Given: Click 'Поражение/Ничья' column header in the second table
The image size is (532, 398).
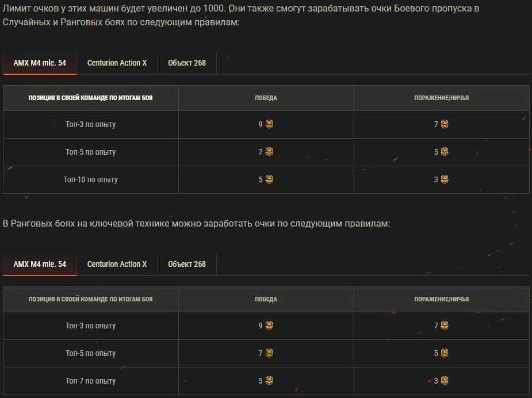Looking at the screenshot, I should coord(441,299).
